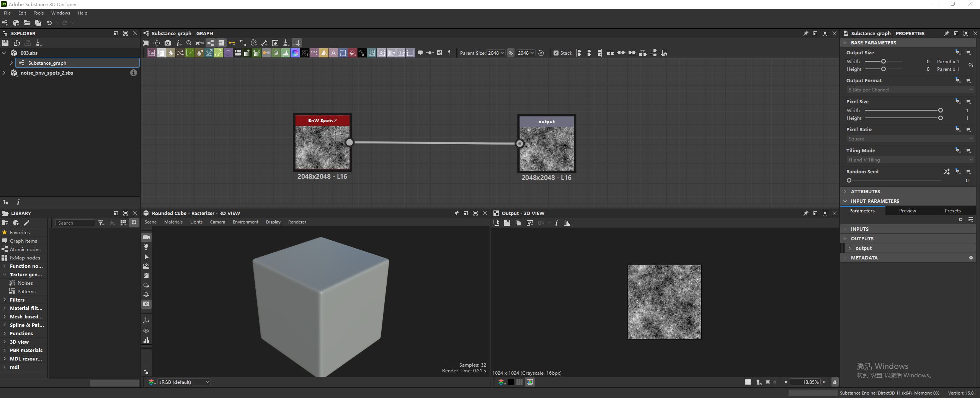Adjust the Output Size Width slider
The image size is (980, 398).
pos(884,61)
